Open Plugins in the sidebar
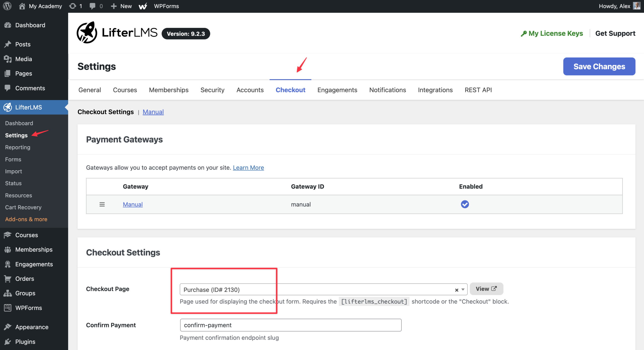Viewport: 644px width, 350px height. (25, 341)
